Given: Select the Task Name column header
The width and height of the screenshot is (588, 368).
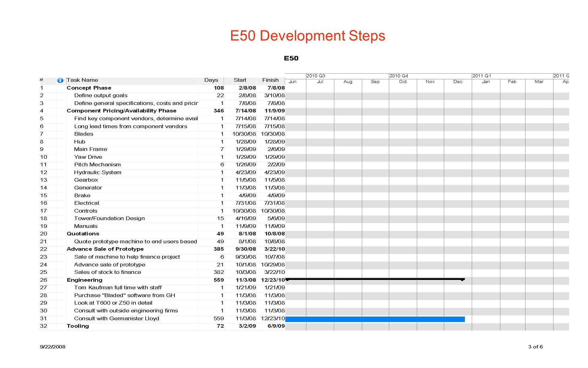Looking at the screenshot, I should pyautogui.click(x=82, y=80).
